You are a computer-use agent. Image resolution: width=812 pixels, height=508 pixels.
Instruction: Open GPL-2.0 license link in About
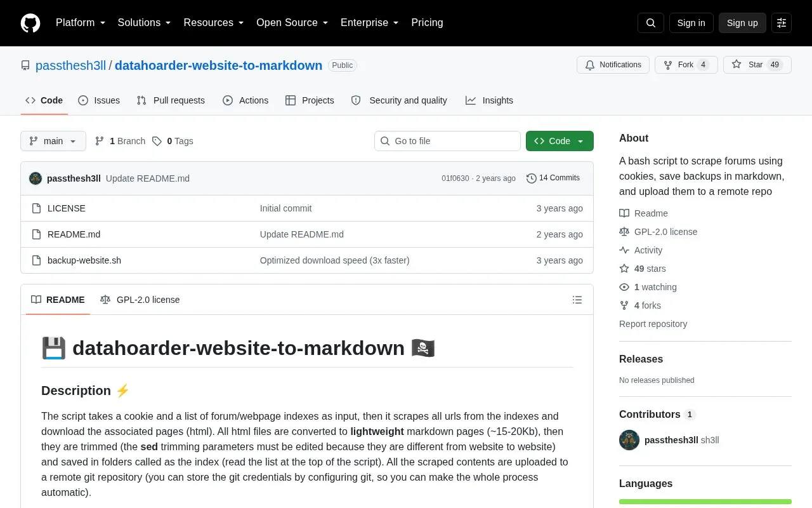[658, 232]
